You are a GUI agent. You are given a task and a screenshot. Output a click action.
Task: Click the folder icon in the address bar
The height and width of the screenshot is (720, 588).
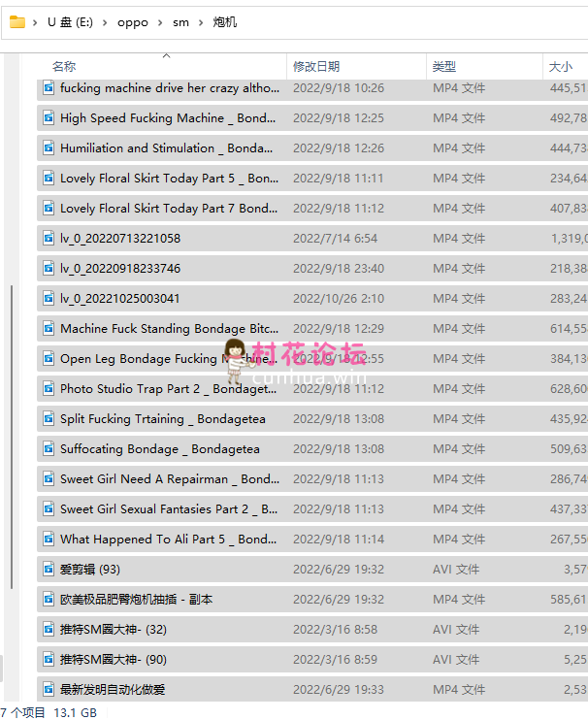pos(17,22)
